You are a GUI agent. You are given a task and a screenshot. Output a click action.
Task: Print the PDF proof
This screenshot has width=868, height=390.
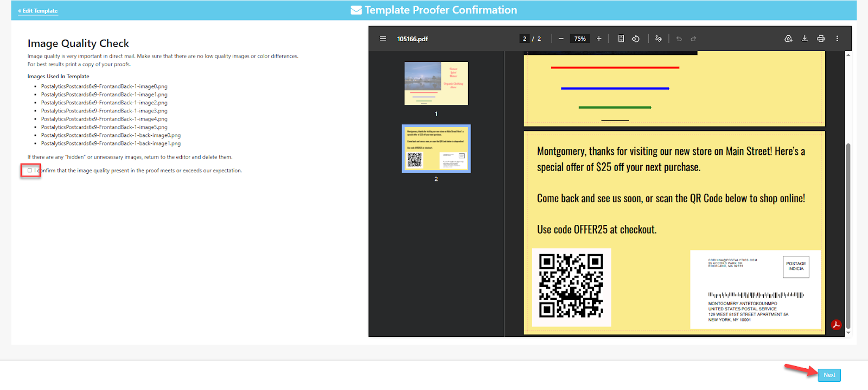821,39
